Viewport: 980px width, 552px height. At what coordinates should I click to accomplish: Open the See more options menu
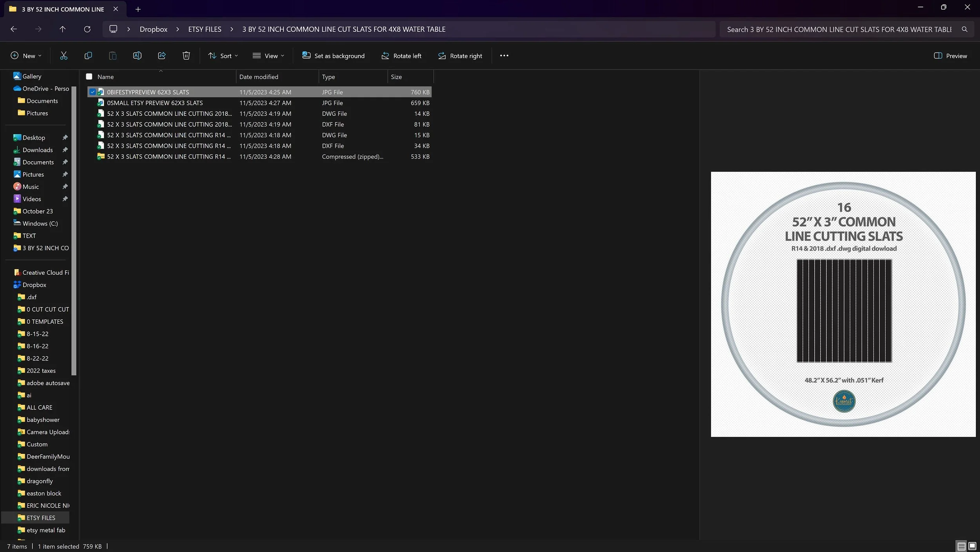(504, 56)
